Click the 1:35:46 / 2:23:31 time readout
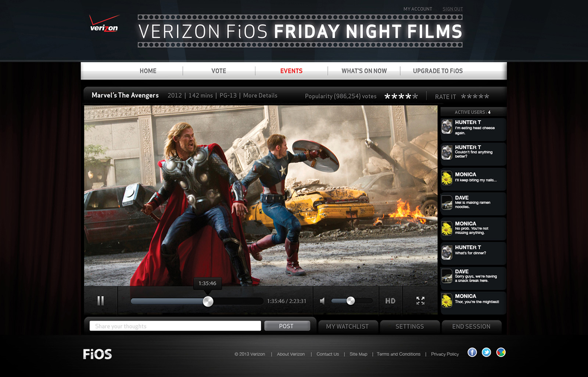 (287, 301)
